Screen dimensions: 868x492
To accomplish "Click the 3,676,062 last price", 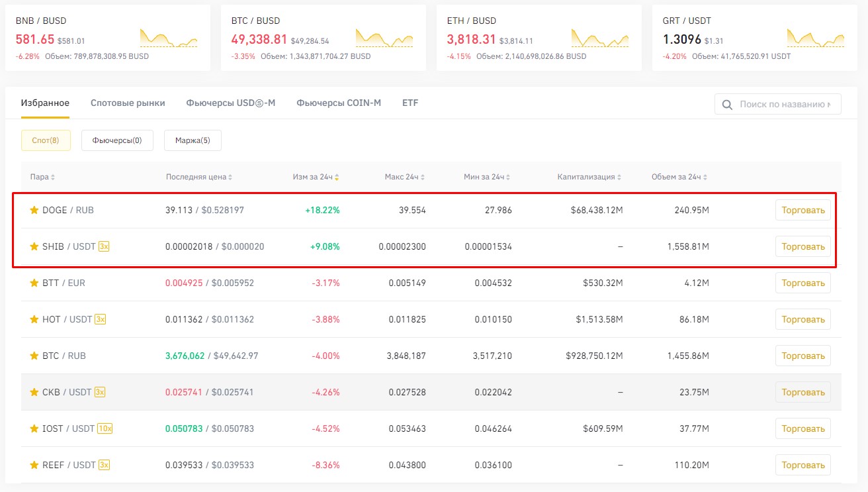I will (185, 356).
